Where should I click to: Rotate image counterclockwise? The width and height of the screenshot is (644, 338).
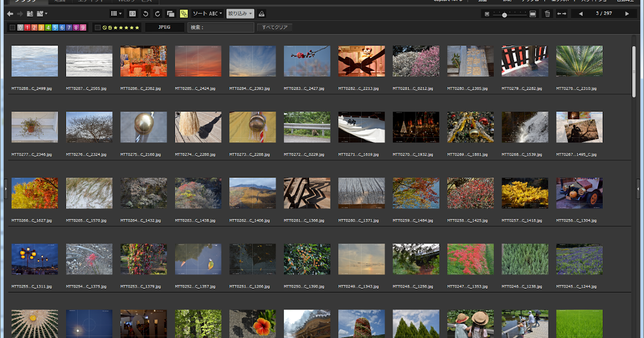point(145,13)
